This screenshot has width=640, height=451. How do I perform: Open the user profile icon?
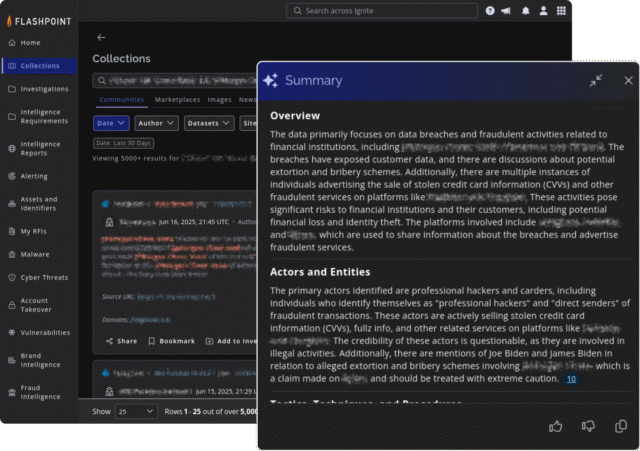click(543, 11)
